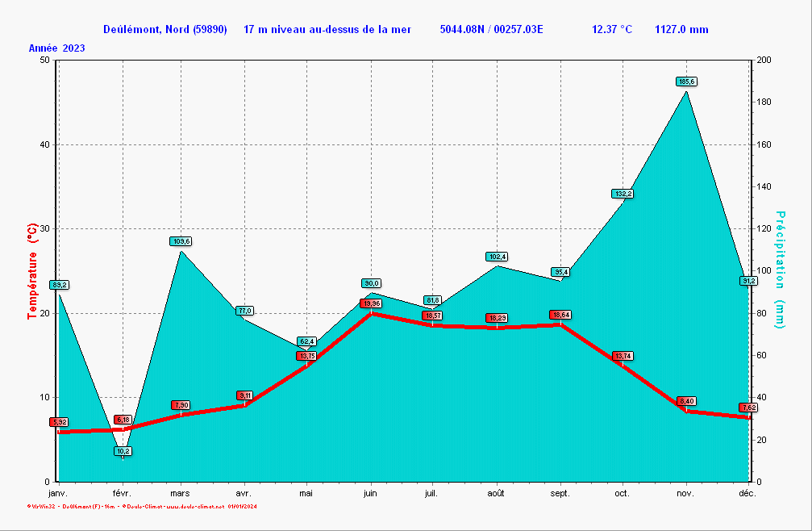Select the 102,4 precipitation label for August
This screenshot has height=531, width=812.
(x=497, y=257)
